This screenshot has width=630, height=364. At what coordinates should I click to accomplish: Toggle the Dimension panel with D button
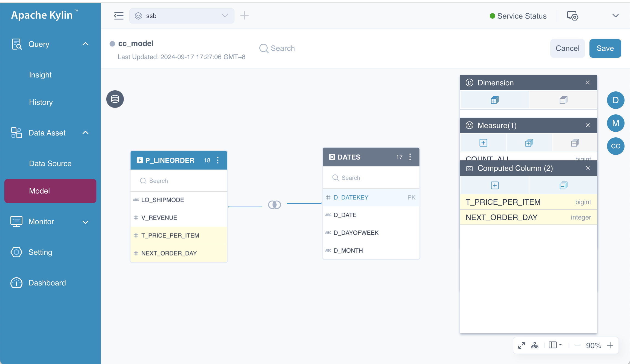click(x=615, y=100)
